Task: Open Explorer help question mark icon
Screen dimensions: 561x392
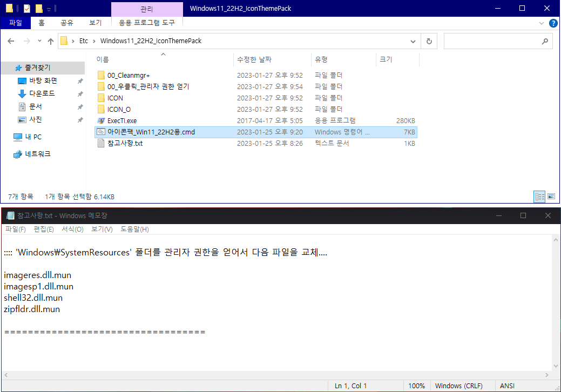Action: point(553,23)
